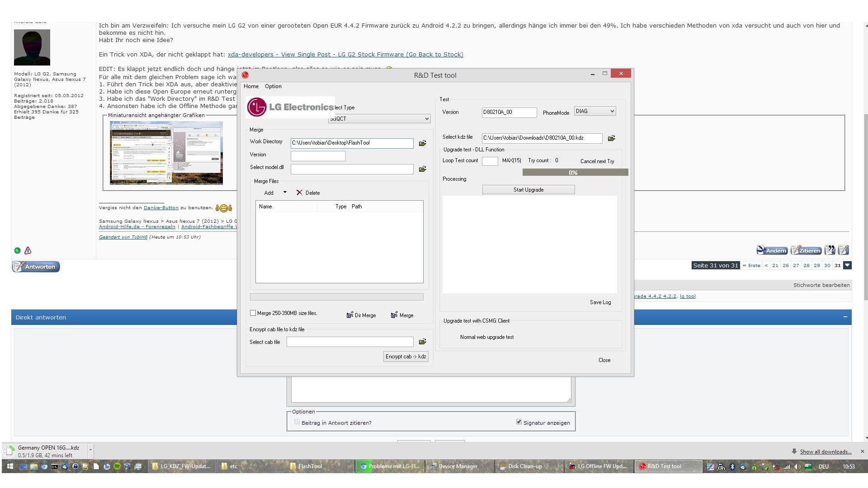Switch to the Device Manager taskbar window
This screenshot has width=868, height=488.
[458, 466]
